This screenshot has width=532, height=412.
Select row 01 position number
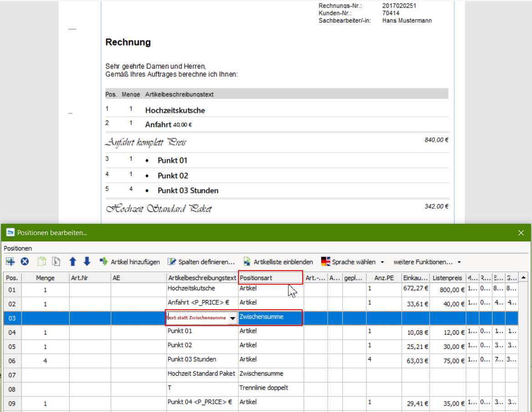point(12,290)
